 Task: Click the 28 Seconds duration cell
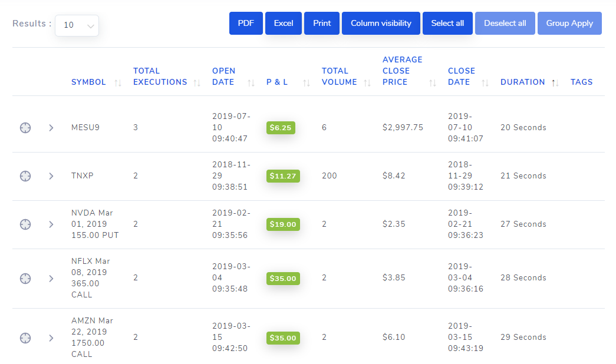pyautogui.click(x=523, y=278)
